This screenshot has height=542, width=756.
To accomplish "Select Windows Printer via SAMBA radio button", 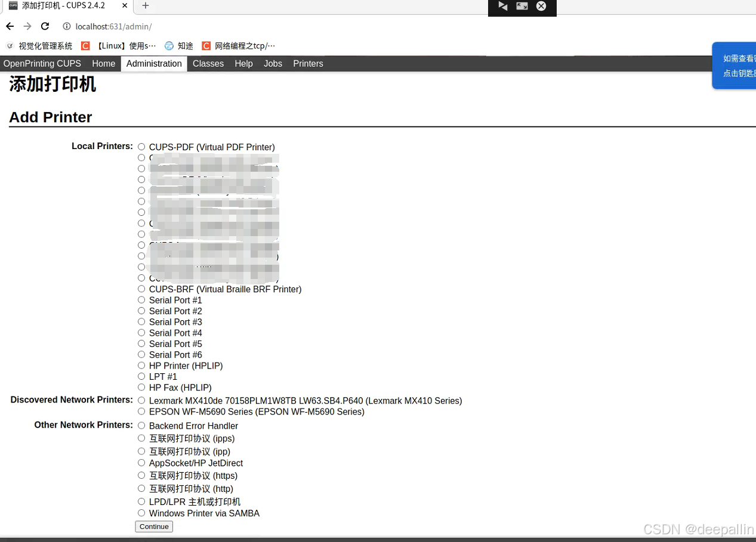I will pos(141,513).
